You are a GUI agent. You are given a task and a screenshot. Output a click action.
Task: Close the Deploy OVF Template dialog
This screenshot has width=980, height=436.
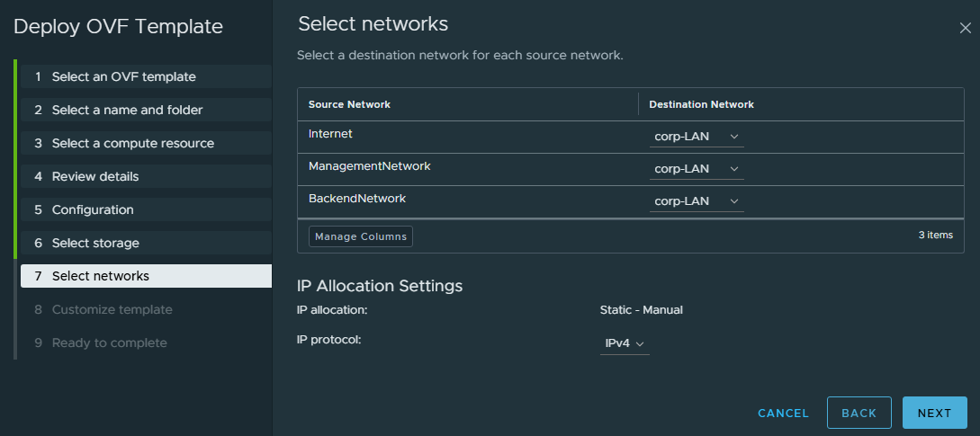pos(965,28)
